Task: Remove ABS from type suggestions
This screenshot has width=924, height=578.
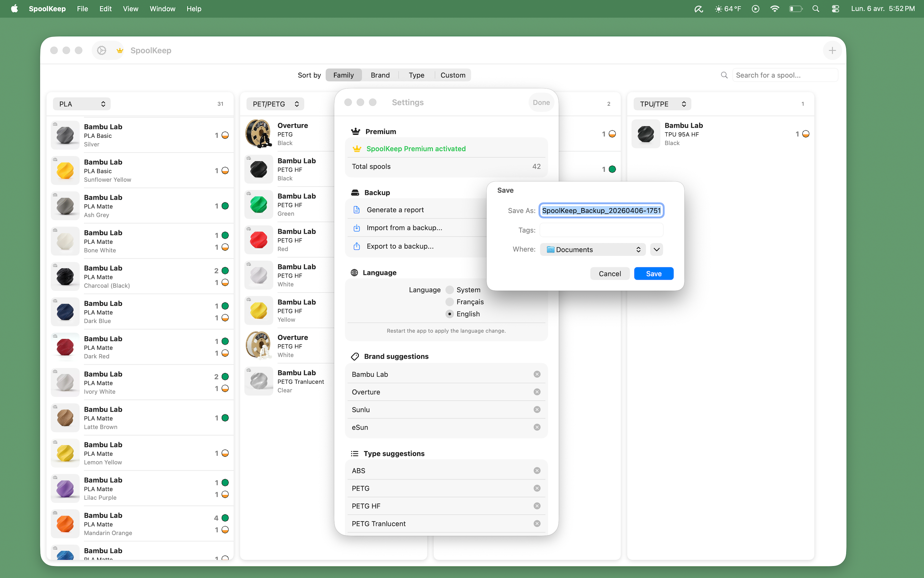Action: coord(537,470)
